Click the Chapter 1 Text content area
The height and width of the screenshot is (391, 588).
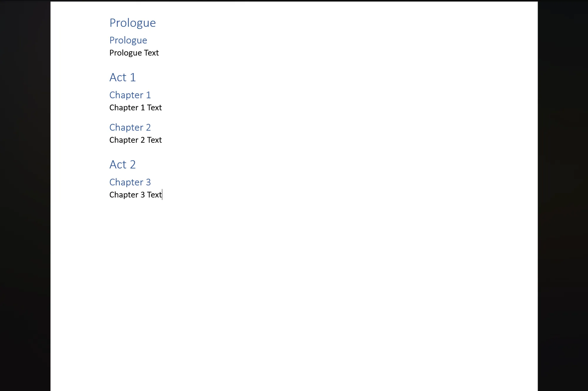click(135, 107)
